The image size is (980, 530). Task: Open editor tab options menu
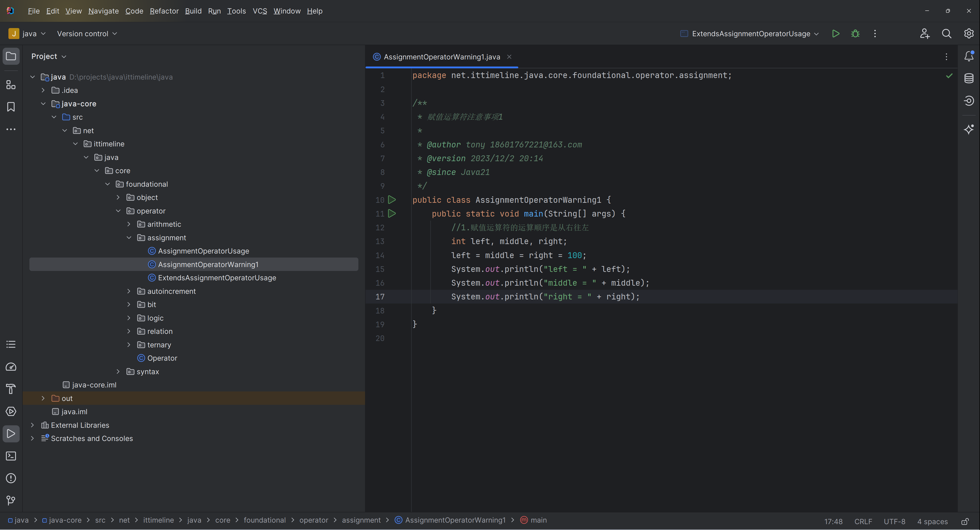tap(947, 57)
